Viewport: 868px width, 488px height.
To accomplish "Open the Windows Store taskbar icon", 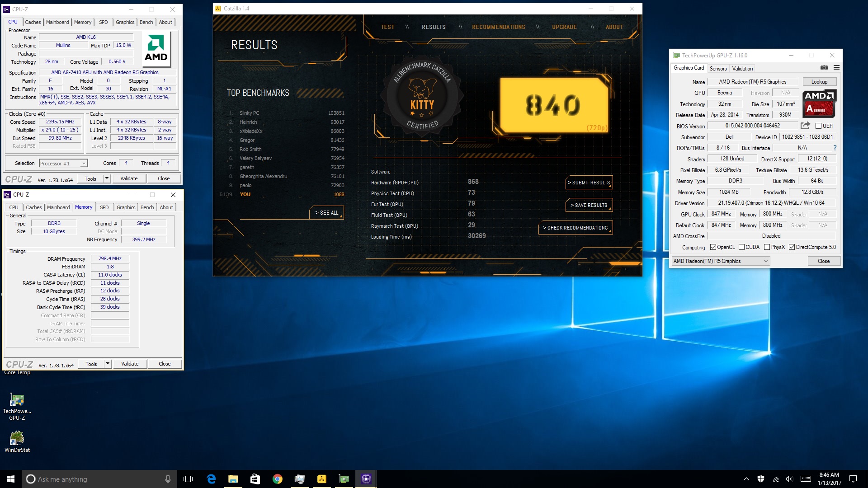I will coord(255,479).
